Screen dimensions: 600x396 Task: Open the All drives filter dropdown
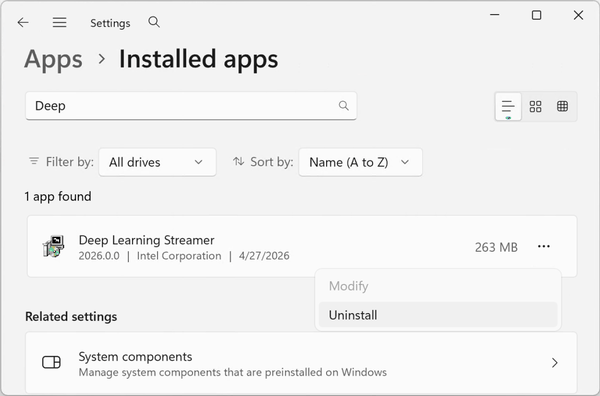coord(157,162)
